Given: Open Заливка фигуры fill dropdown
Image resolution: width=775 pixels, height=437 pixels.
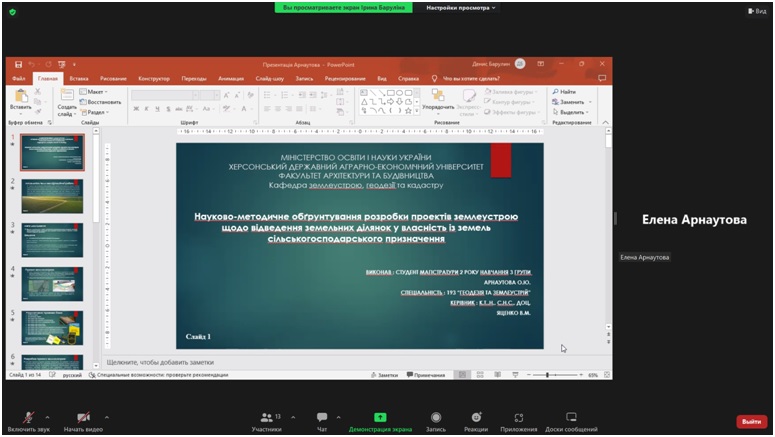Looking at the screenshot, I should [x=510, y=92].
